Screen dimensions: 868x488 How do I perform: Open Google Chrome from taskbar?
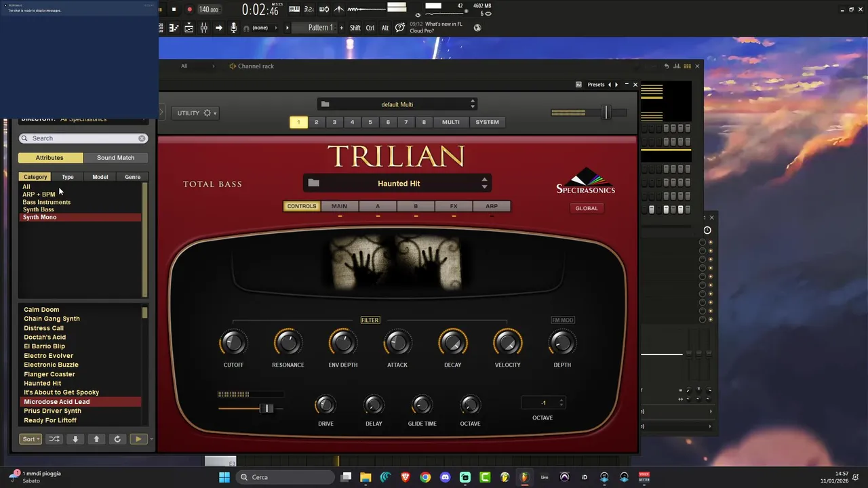click(425, 477)
